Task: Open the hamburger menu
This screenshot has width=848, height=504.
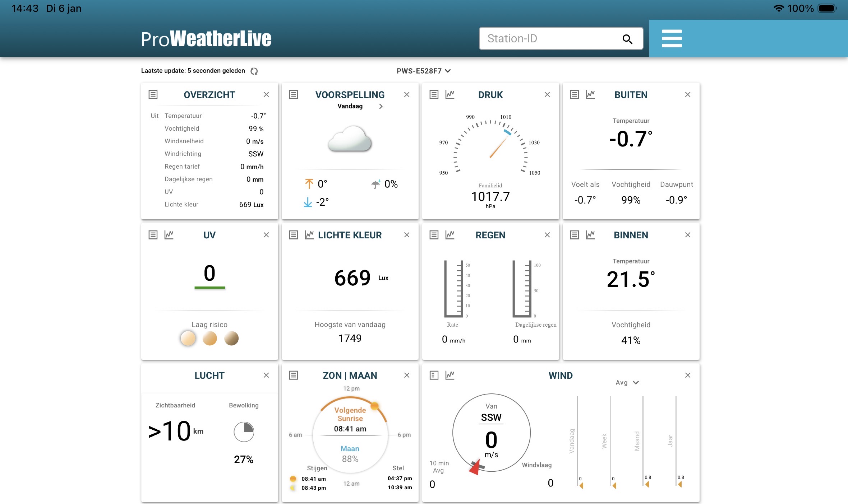Action: (672, 38)
